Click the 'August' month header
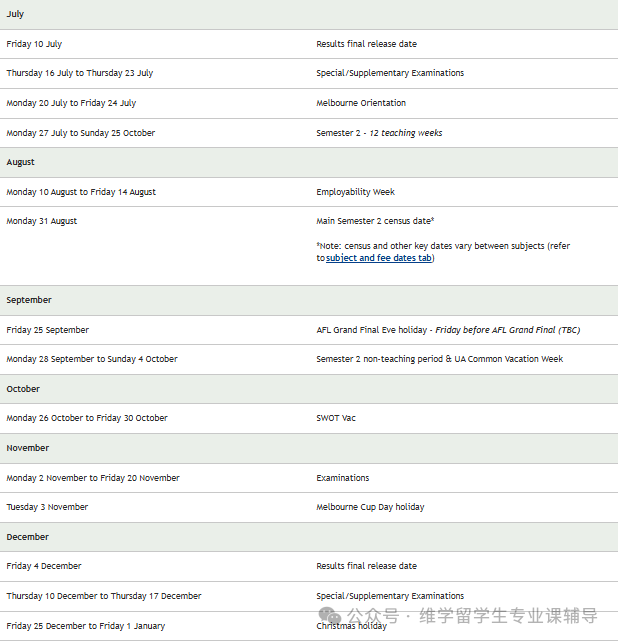 tap(20, 162)
